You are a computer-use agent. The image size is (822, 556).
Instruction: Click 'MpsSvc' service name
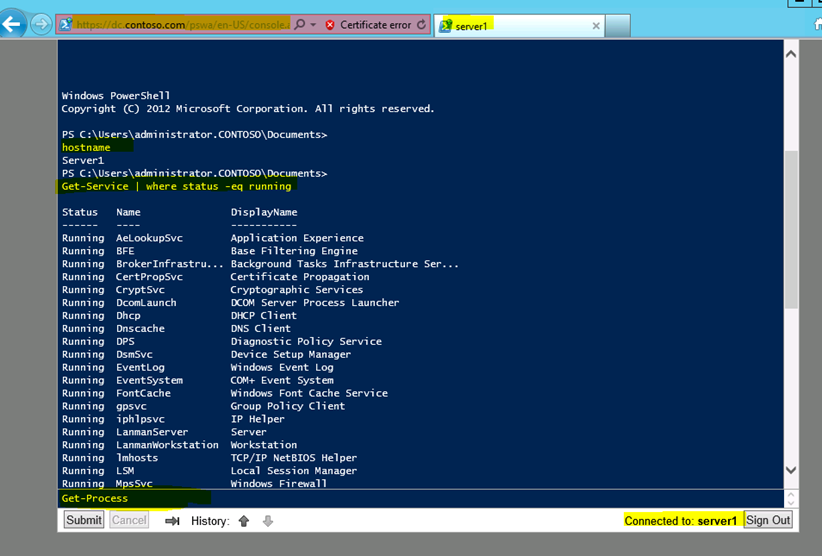[x=134, y=484]
